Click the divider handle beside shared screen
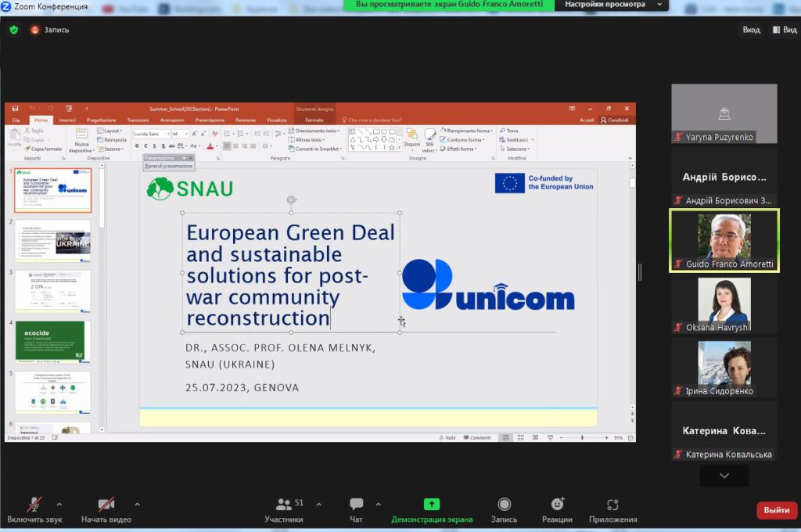The image size is (801, 532). coord(640,272)
